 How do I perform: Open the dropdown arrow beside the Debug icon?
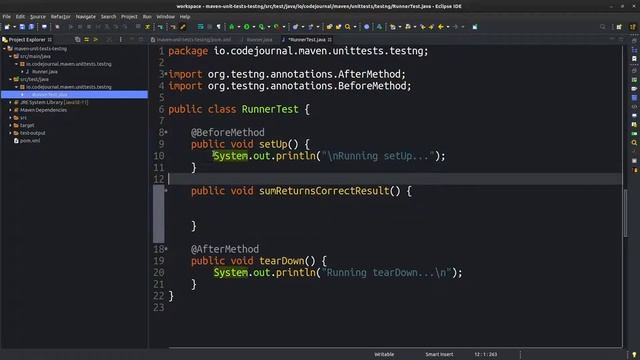click(x=239, y=27)
